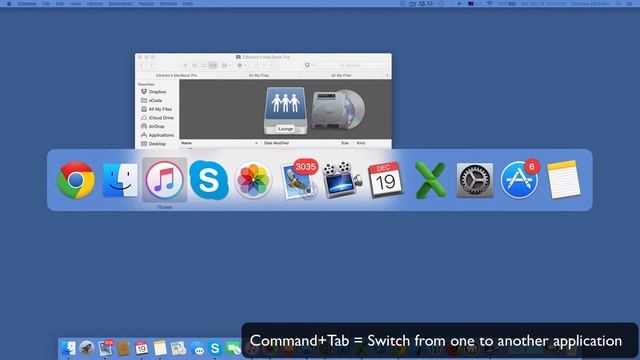Select the green X Excel app
640x360 pixels.
[x=430, y=180]
